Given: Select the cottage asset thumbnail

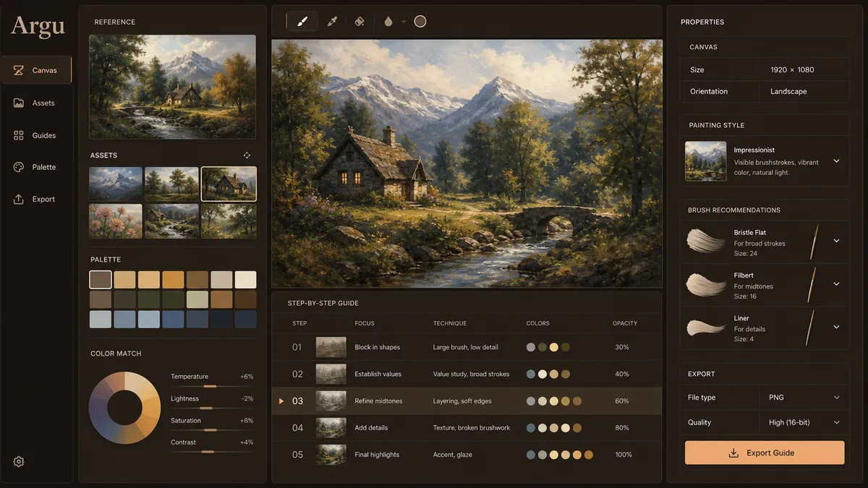Looking at the screenshot, I should pos(229,184).
